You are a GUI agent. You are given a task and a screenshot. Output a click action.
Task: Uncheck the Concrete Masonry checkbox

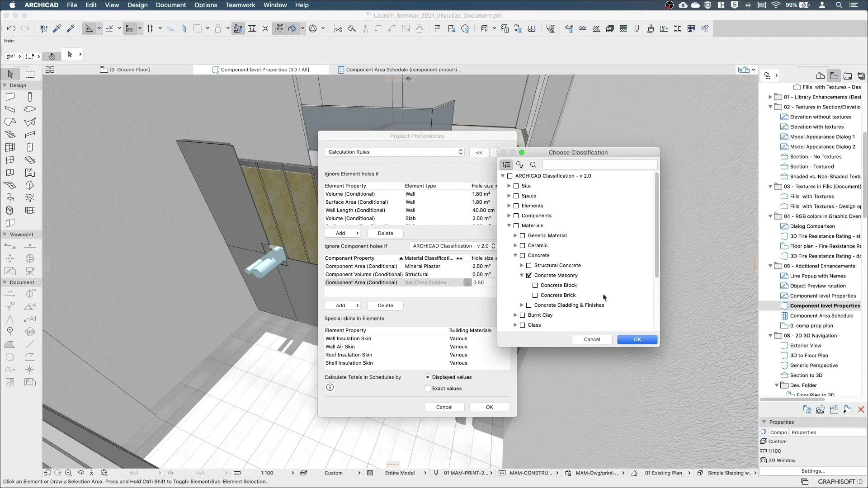[529, 275]
